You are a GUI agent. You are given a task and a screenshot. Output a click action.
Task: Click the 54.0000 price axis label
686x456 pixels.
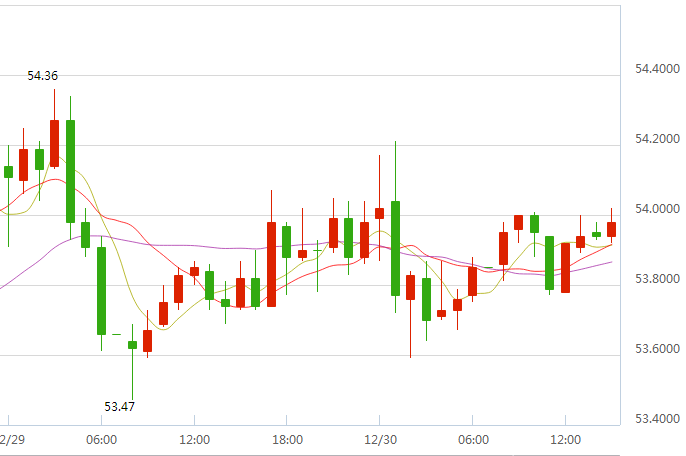click(657, 209)
